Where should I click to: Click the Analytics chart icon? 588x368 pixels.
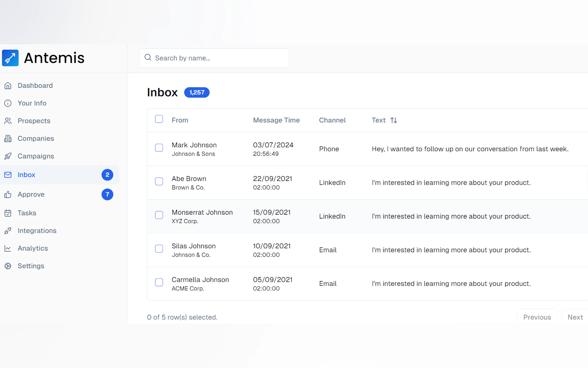pyautogui.click(x=8, y=248)
